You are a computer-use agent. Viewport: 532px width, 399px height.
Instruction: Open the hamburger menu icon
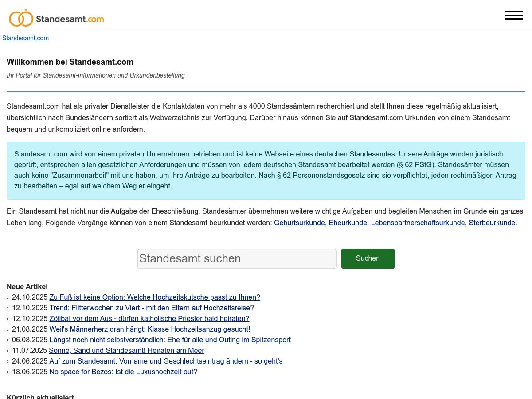point(514,16)
